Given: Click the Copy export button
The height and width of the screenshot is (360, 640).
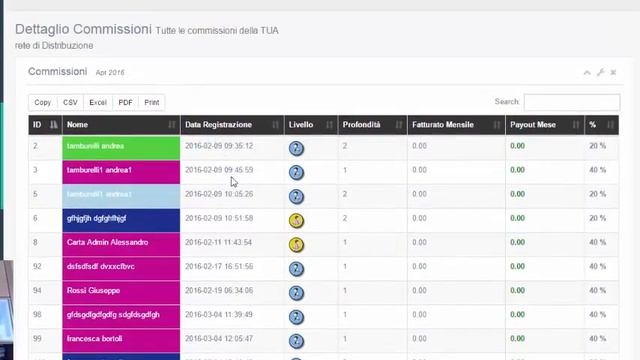Looking at the screenshot, I should coord(43,102).
